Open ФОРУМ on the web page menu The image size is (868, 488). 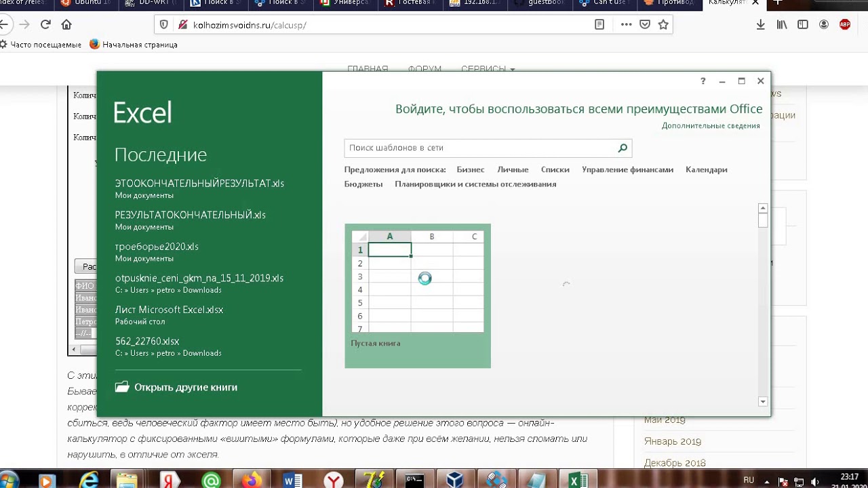pyautogui.click(x=425, y=69)
